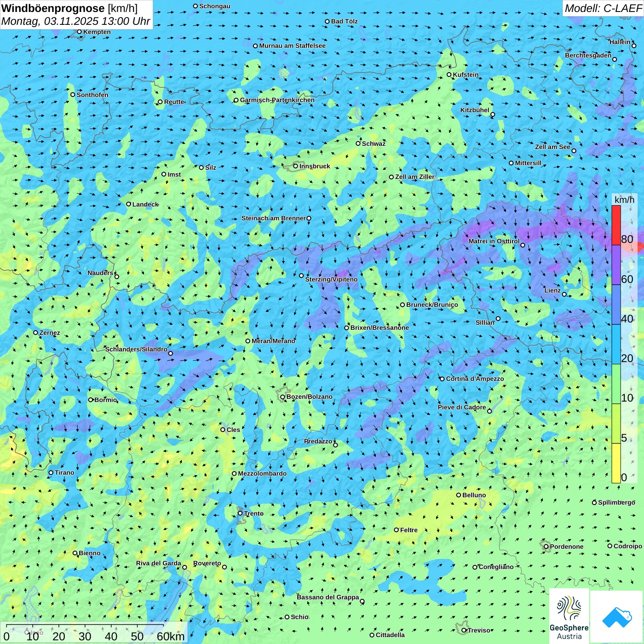Select the Zell am See label

click(x=552, y=147)
